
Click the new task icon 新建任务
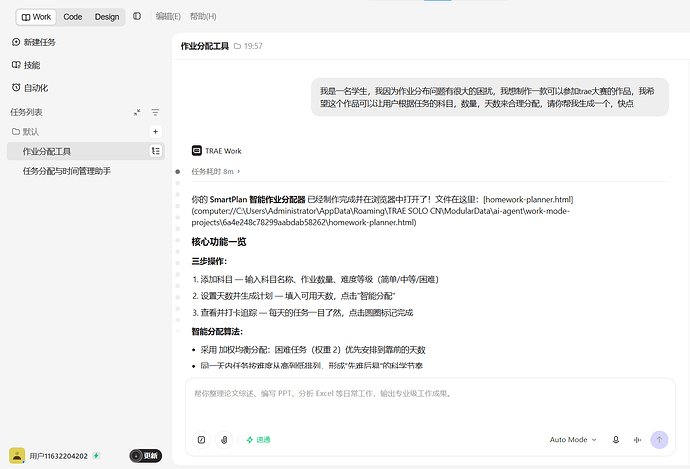[16, 42]
